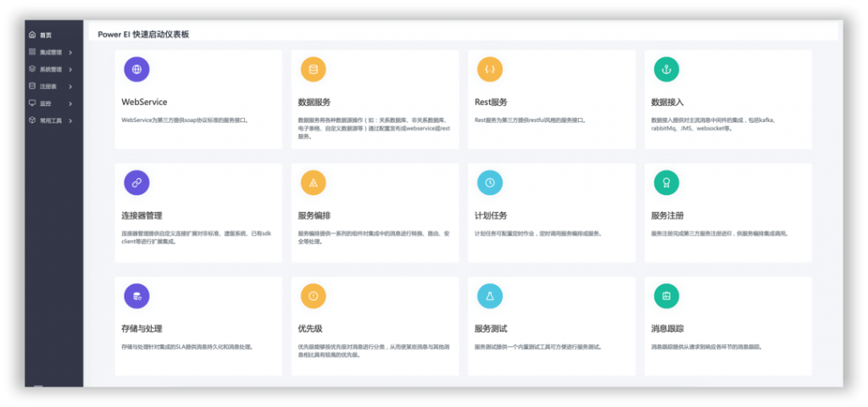Select the 服务注册 green badge icon
Viewport: 868px width, 407px height.
click(x=665, y=182)
